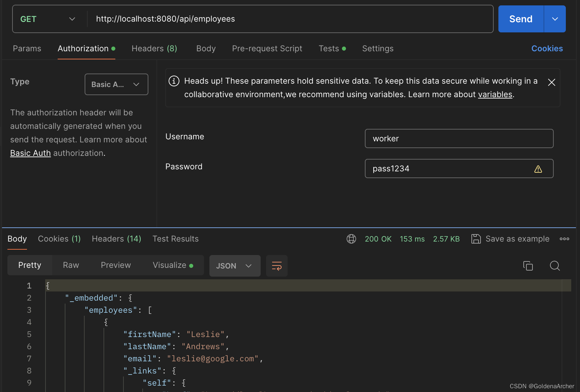Click the 153 ms response time
Image resolution: width=580 pixels, height=392 pixels.
(412, 239)
